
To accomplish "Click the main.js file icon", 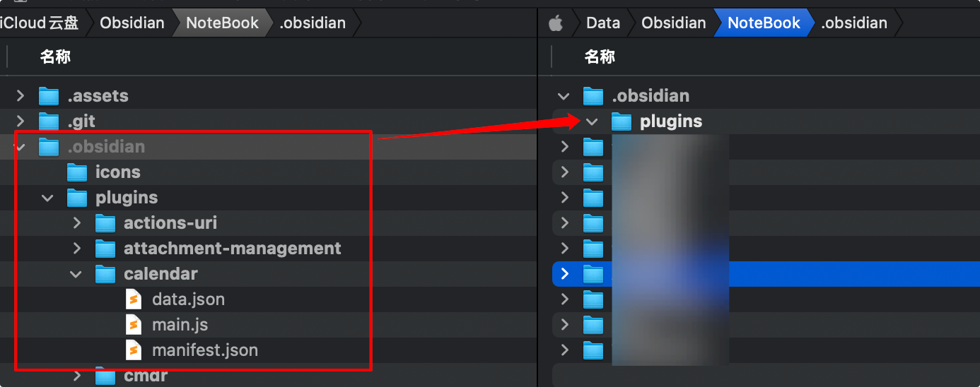I will tap(134, 325).
